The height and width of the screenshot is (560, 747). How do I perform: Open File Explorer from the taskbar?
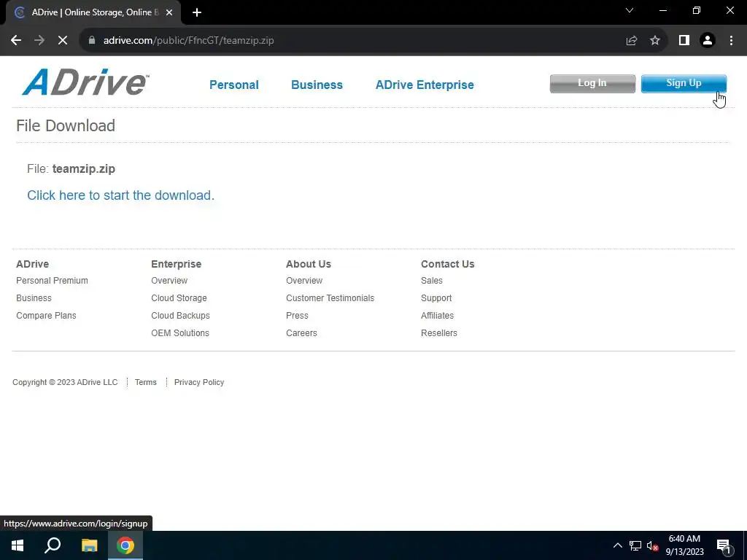point(89,545)
